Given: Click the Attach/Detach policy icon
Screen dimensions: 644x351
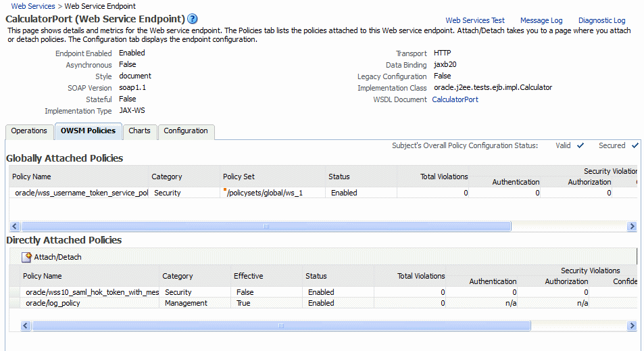Looking at the screenshot, I should click(27, 257).
